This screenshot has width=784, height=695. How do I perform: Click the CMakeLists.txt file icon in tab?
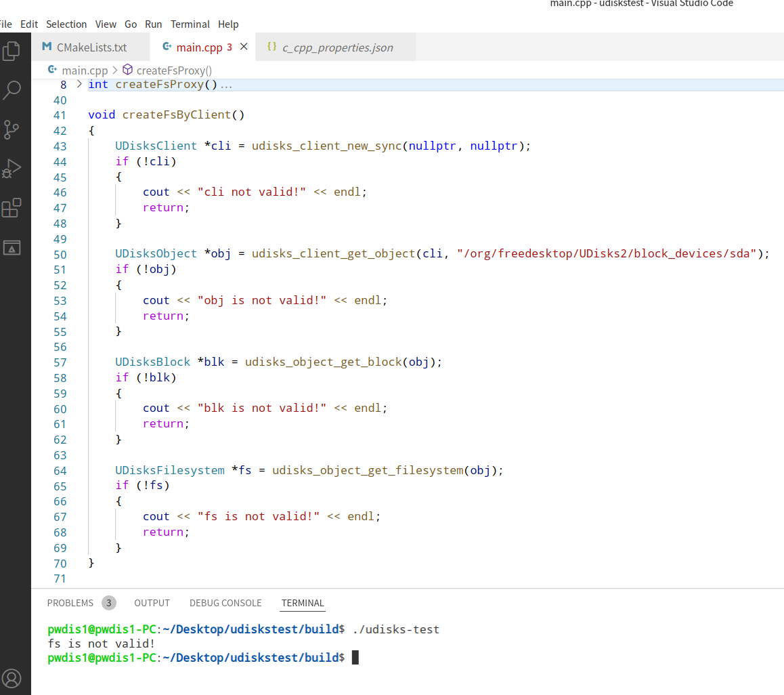click(47, 47)
